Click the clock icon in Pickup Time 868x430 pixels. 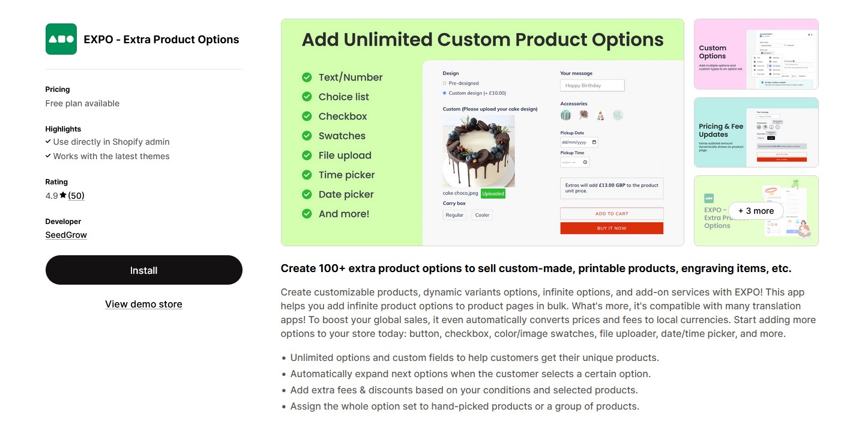tap(585, 162)
